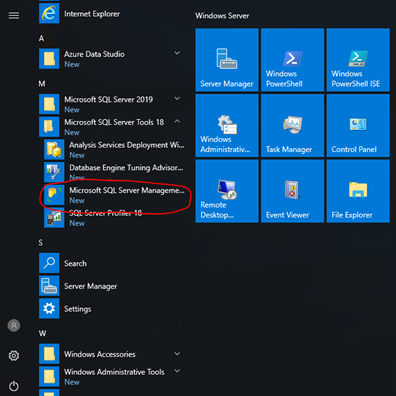Click the Windows Administrative Tools folder icon
The image size is (396, 396).
(x=49, y=376)
